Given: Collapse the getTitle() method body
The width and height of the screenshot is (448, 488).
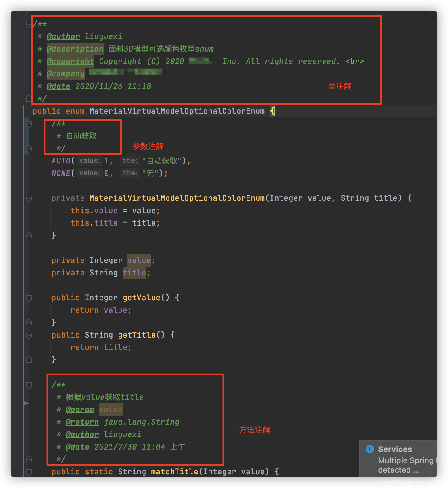Looking at the screenshot, I should 29,335.
